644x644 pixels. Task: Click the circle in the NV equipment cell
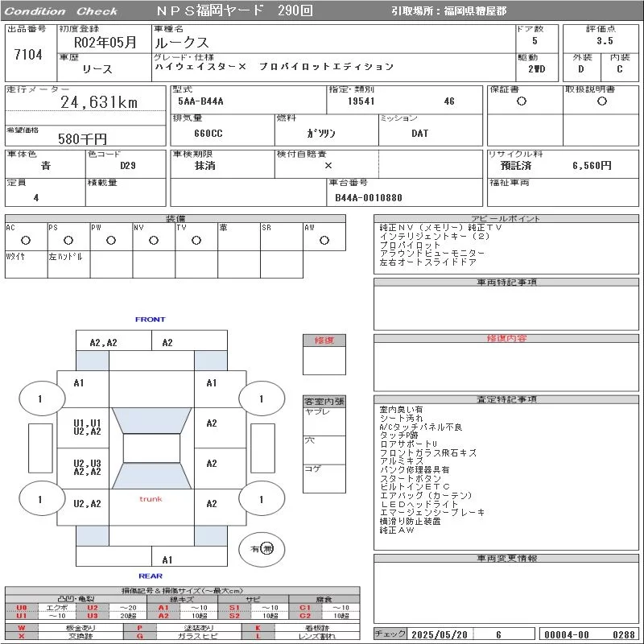(x=154, y=240)
